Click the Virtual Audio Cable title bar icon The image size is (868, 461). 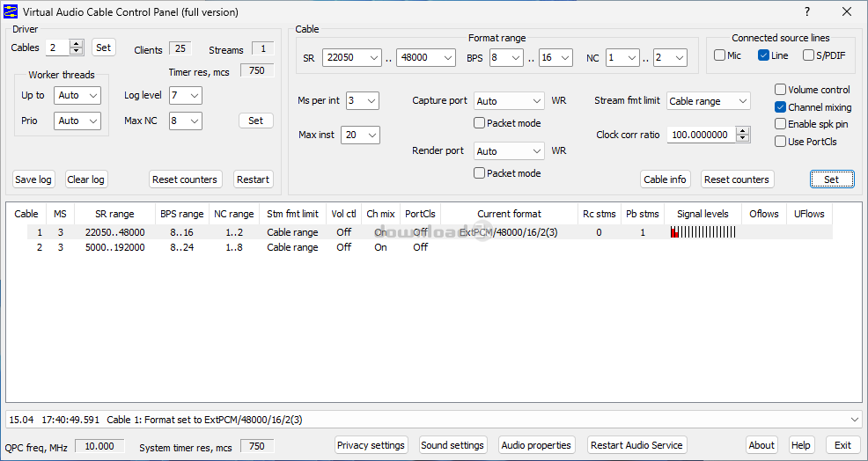pos(11,11)
